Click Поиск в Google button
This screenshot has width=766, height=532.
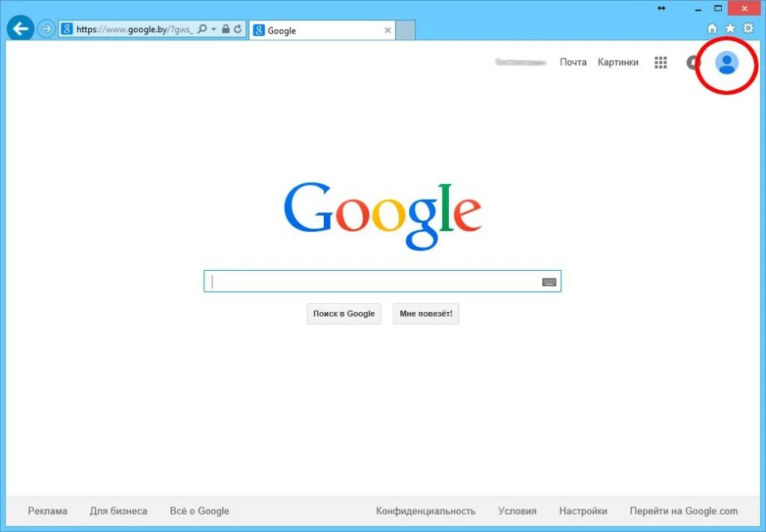click(344, 314)
